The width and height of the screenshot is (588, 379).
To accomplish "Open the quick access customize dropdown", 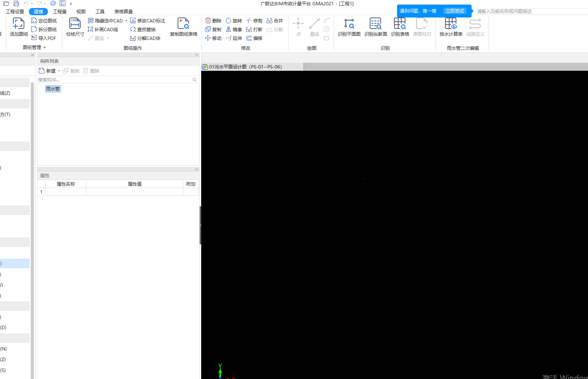I will point(71,4).
